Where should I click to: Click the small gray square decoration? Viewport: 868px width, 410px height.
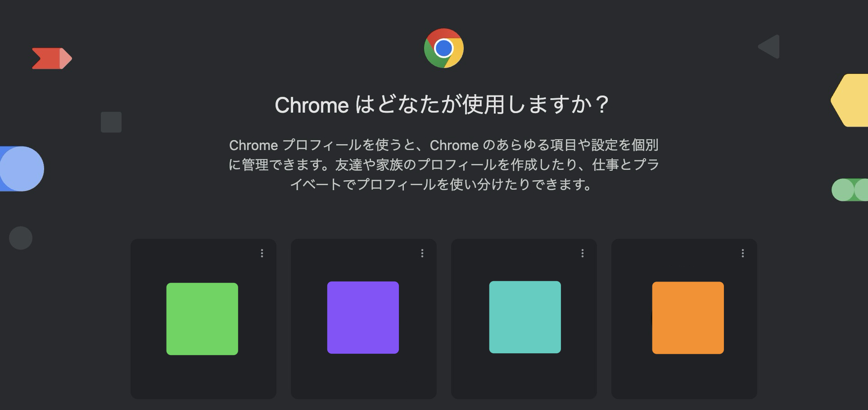111,122
